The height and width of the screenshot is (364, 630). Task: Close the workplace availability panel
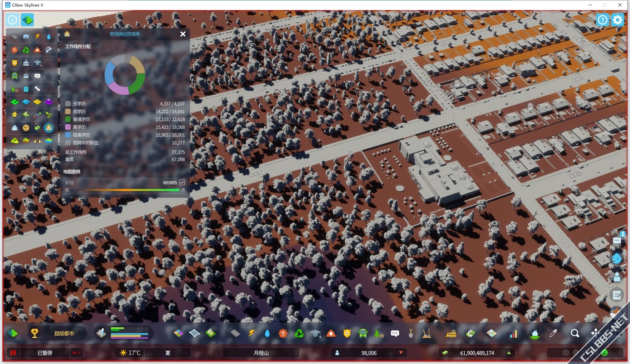(183, 34)
